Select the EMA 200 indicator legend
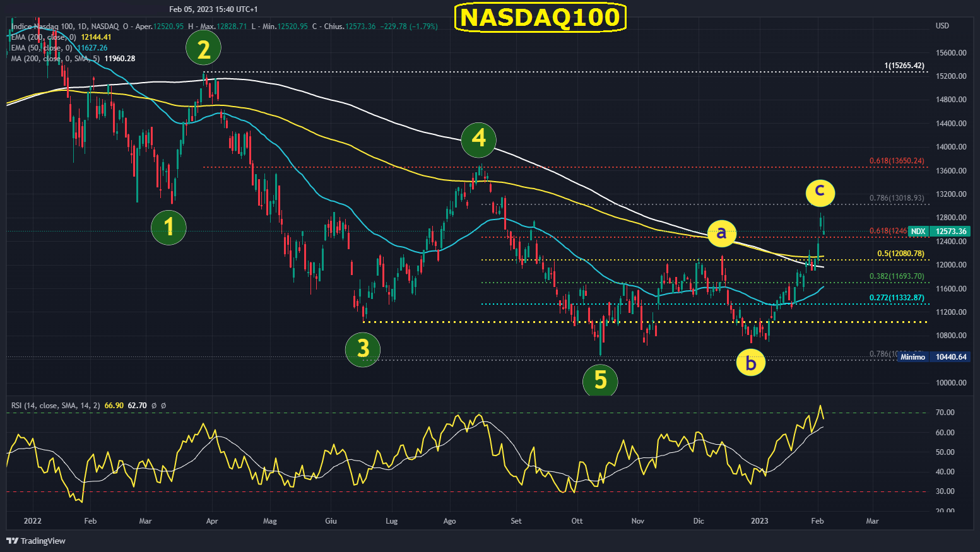Screen dimensions: 980x552 (x=44, y=37)
